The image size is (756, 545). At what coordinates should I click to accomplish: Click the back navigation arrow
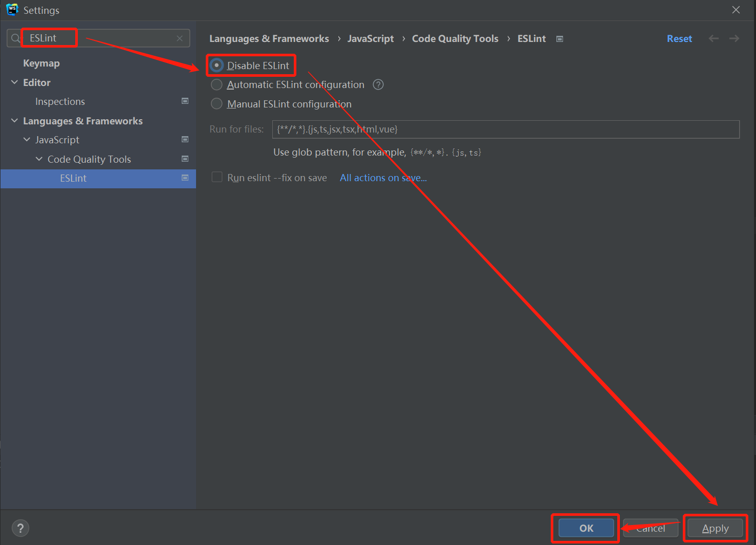coord(714,38)
